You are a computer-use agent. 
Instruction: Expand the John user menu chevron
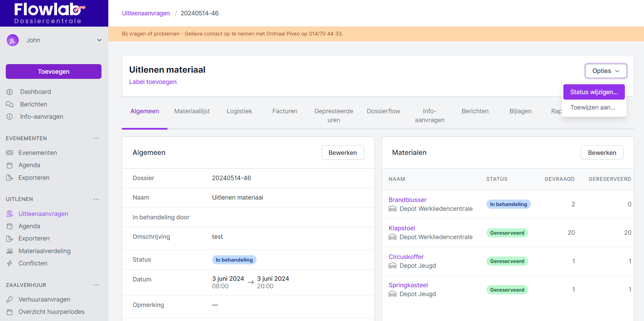coord(99,40)
